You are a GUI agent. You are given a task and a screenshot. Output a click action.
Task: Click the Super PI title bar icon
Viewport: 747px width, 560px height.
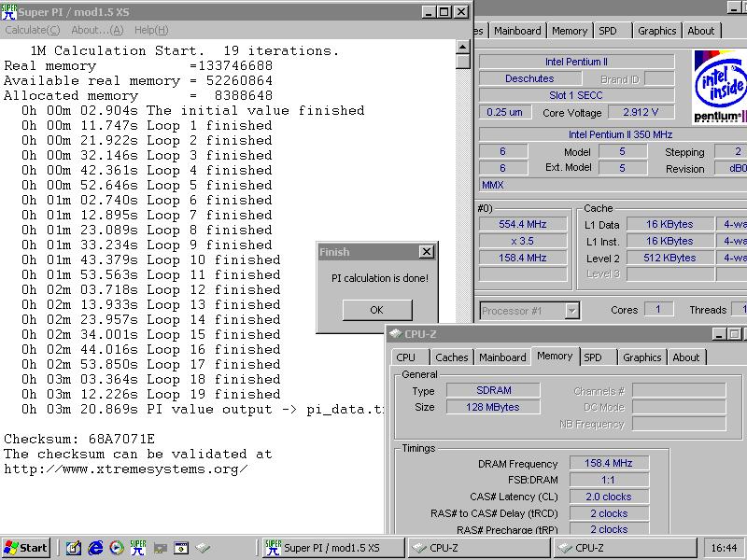click(x=8, y=11)
